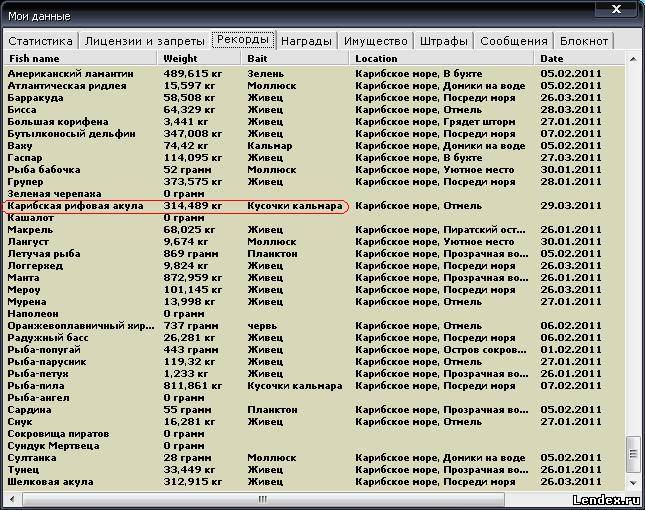Open the Статистика tab
Screen dimensions: 645x510
pos(41,41)
